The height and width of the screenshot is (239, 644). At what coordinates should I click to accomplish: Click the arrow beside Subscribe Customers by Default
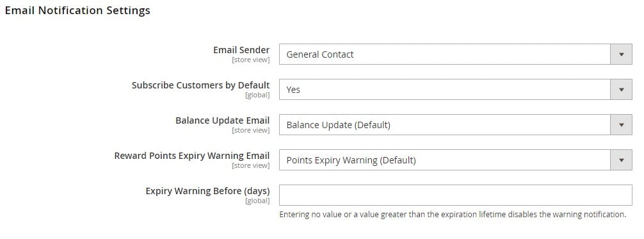tap(621, 90)
